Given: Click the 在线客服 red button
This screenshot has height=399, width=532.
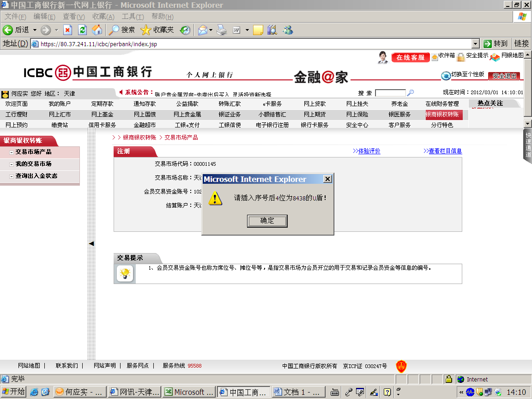Looking at the screenshot, I should [x=411, y=57].
